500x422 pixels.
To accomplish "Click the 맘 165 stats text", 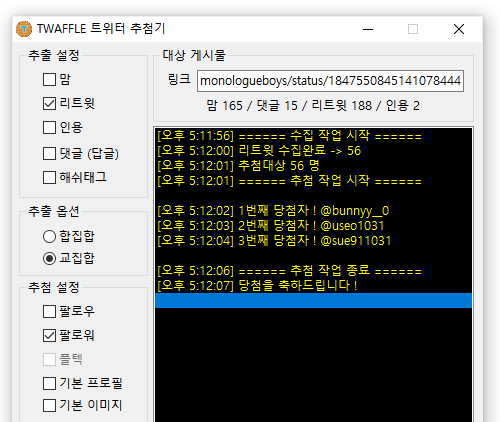I will tap(224, 106).
